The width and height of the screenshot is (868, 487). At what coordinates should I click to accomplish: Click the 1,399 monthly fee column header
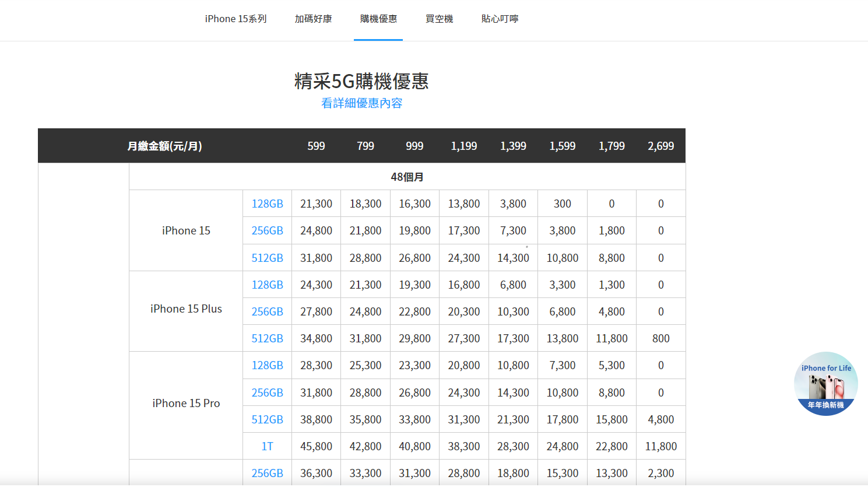[x=513, y=146]
